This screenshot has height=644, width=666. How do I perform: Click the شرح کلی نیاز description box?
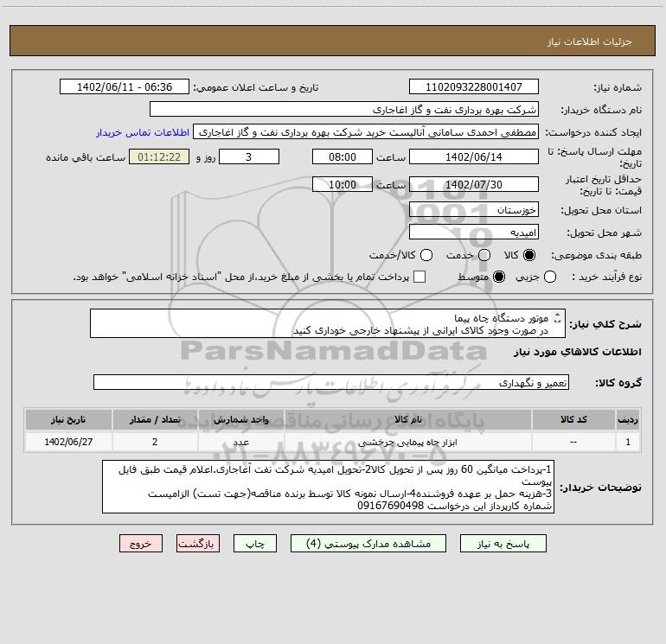tap(328, 323)
